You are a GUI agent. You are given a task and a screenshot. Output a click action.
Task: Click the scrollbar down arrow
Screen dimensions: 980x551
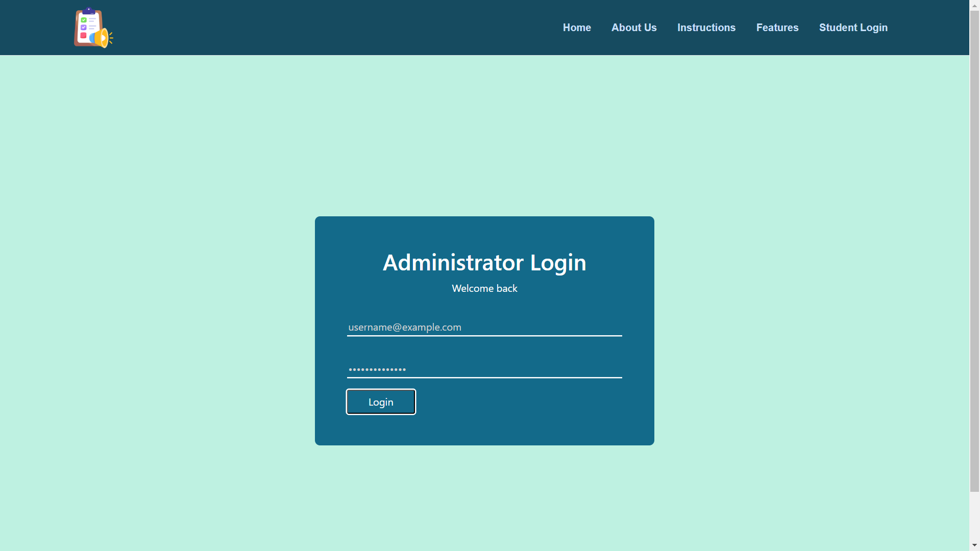tap(974, 545)
